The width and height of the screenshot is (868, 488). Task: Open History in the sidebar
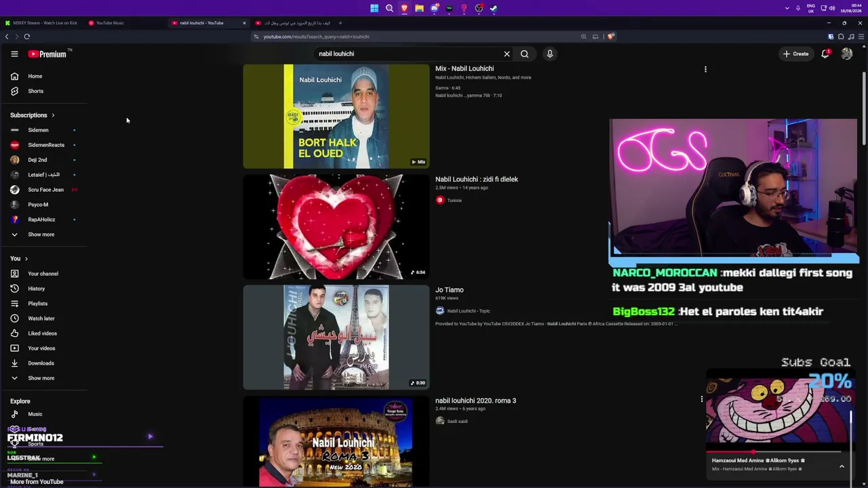coord(28,289)
